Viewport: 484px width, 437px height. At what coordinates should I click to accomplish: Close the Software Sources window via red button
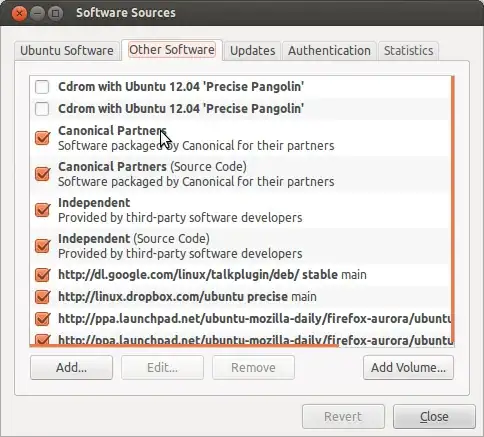[19, 13]
